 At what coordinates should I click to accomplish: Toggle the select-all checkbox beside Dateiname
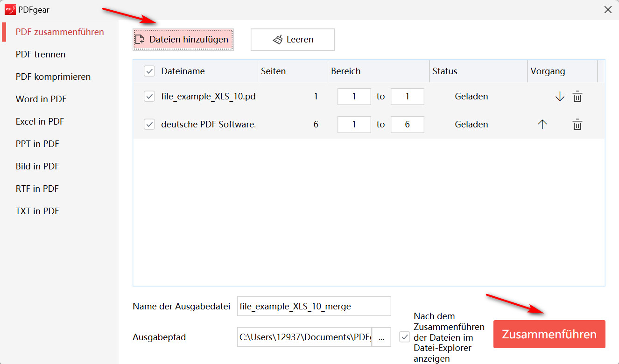click(x=149, y=71)
